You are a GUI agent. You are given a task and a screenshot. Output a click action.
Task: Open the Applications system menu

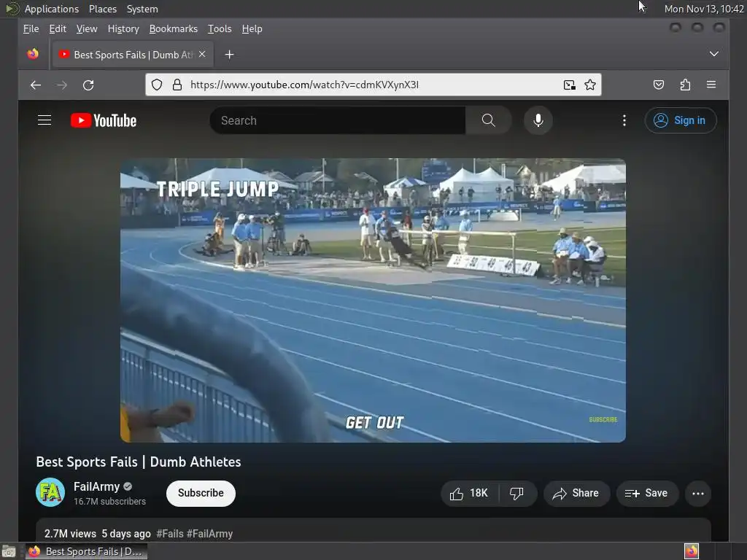click(x=52, y=9)
